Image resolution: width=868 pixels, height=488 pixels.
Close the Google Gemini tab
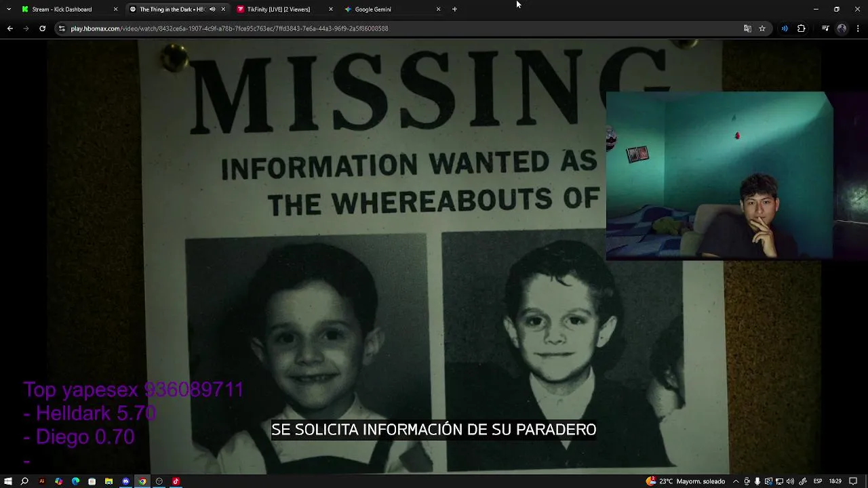(x=438, y=9)
